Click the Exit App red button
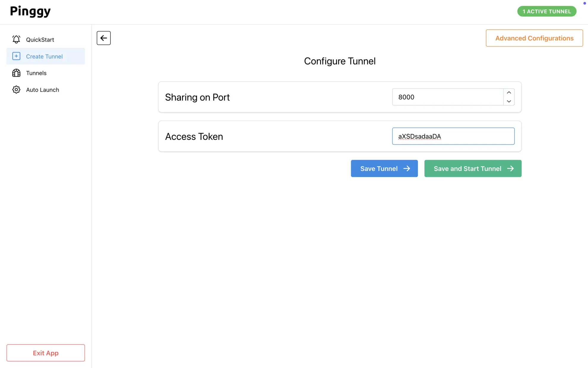This screenshot has width=588, height=368. pyautogui.click(x=45, y=353)
